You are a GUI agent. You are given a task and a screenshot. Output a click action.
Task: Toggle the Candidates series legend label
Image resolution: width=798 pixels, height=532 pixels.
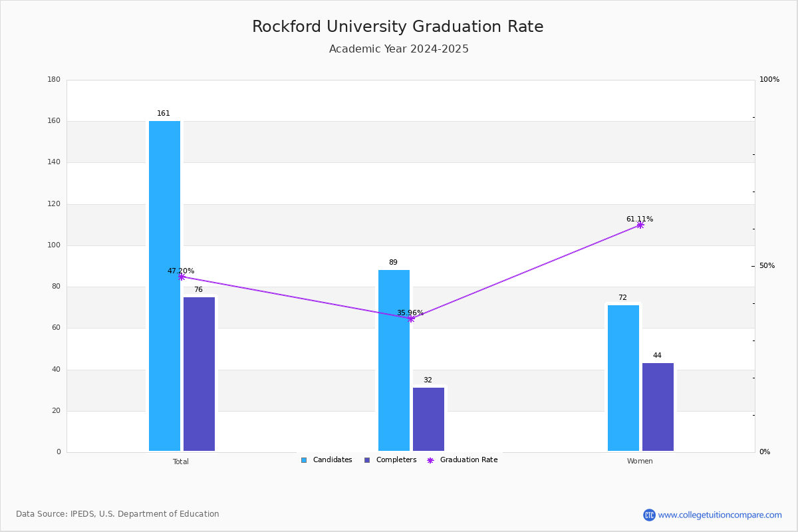point(332,460)
